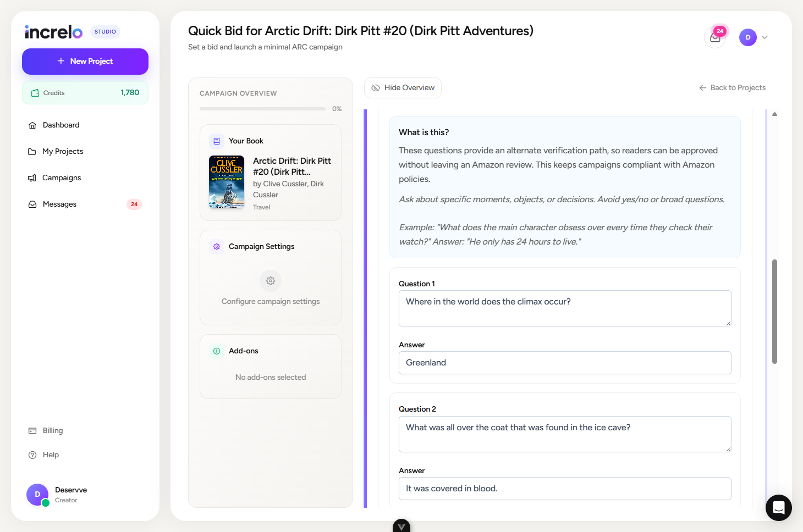The width and height of the screenshot is (803, 532).
Task: Open Messages with 24 unread
Action: [85, 204]
